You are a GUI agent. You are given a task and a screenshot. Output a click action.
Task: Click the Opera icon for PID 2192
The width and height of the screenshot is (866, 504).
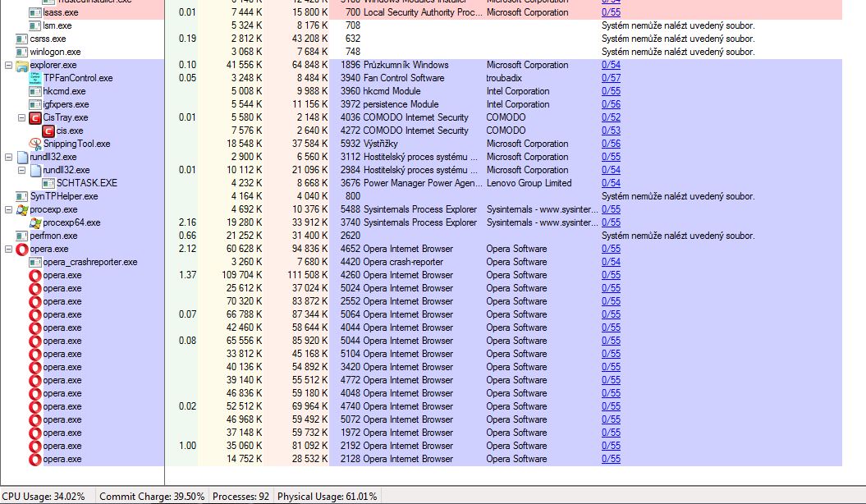click(x=34, y=446)
